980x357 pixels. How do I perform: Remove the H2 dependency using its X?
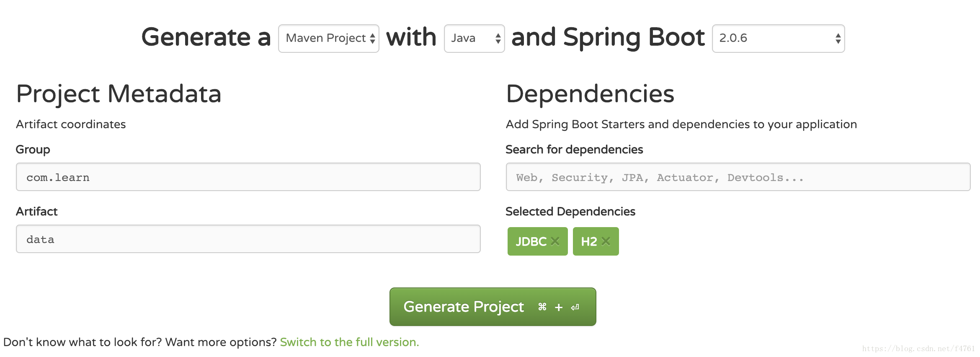tap(606, 241)
